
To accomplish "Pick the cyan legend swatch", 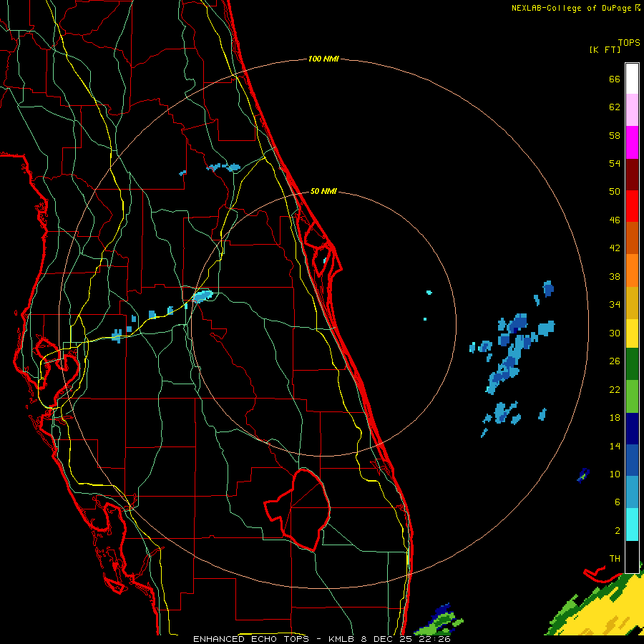I will (x=632, y=525).
